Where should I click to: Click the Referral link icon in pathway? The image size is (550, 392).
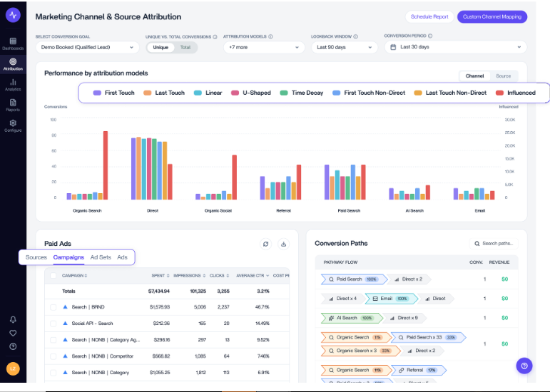(402, 370)
